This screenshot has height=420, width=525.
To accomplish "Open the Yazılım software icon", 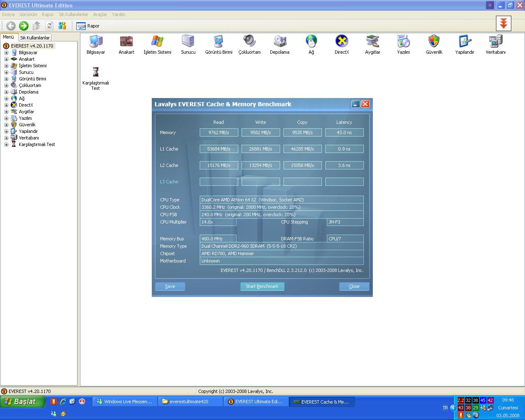I will pyautogui.click(x=403, y=45).
